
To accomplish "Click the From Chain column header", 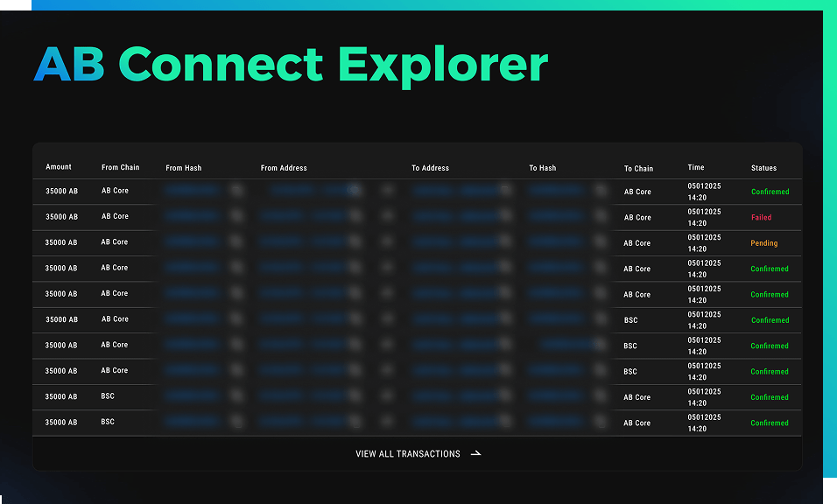I will pyautogui.click(x=120, y=168).
